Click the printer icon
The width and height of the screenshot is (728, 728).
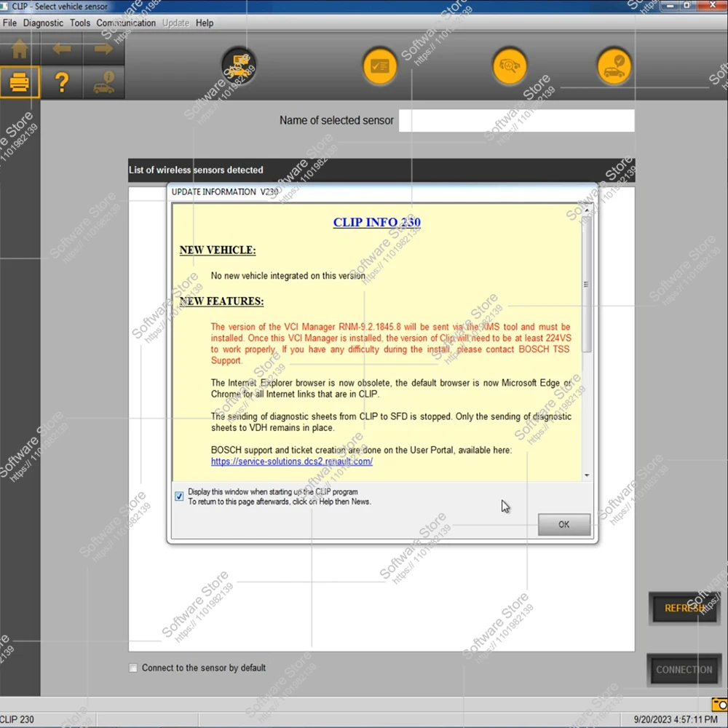[x=20, y=83]
